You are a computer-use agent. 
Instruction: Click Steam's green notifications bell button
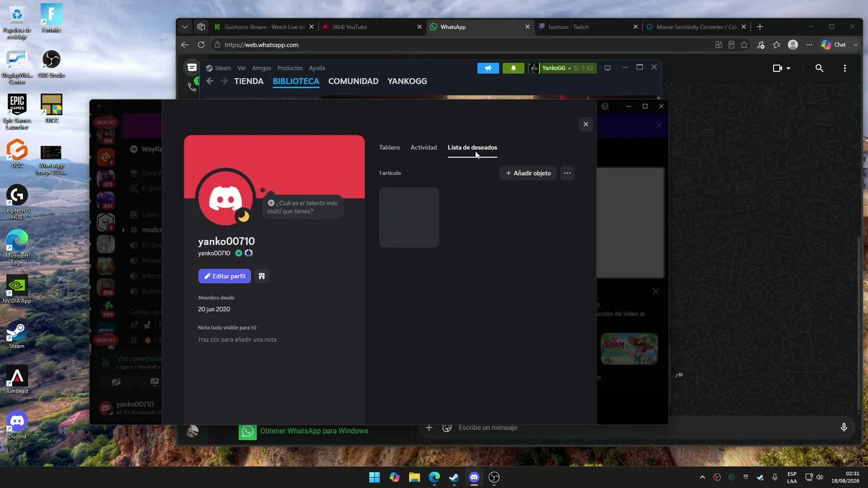point(513,68)
